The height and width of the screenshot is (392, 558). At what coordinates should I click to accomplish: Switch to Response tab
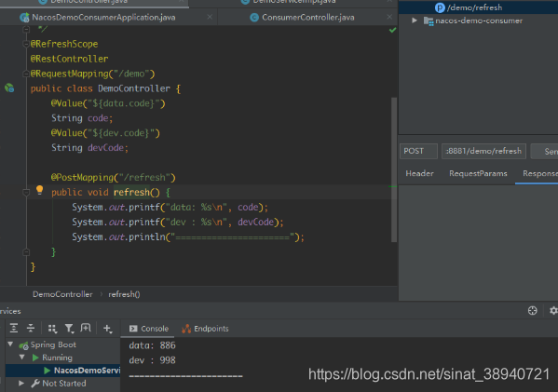(540, 173)
